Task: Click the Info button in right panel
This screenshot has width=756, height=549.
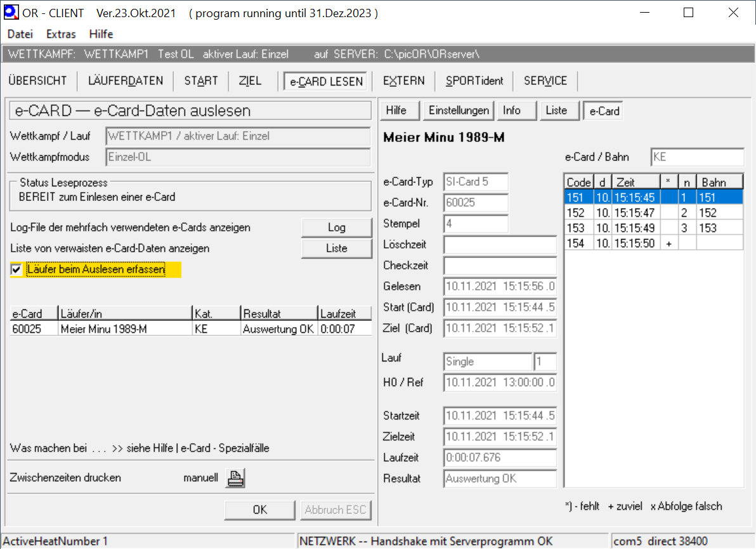Action: pyautogui.click(x=512, y=110)
